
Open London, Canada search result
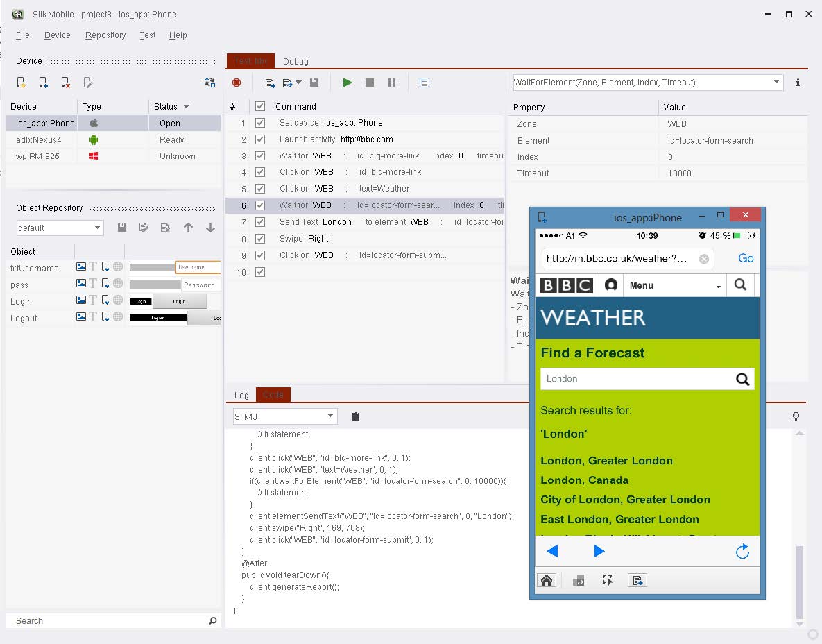click(x=585, y=480)
